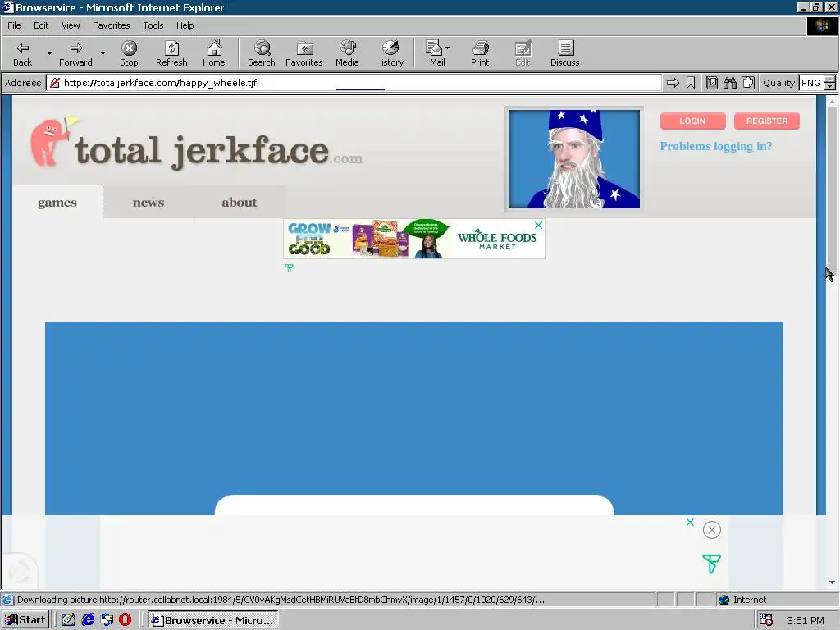The height and width of the screenshot is (630, 840).
Task: Go to the Home page button
Action: tap(214, 53)
